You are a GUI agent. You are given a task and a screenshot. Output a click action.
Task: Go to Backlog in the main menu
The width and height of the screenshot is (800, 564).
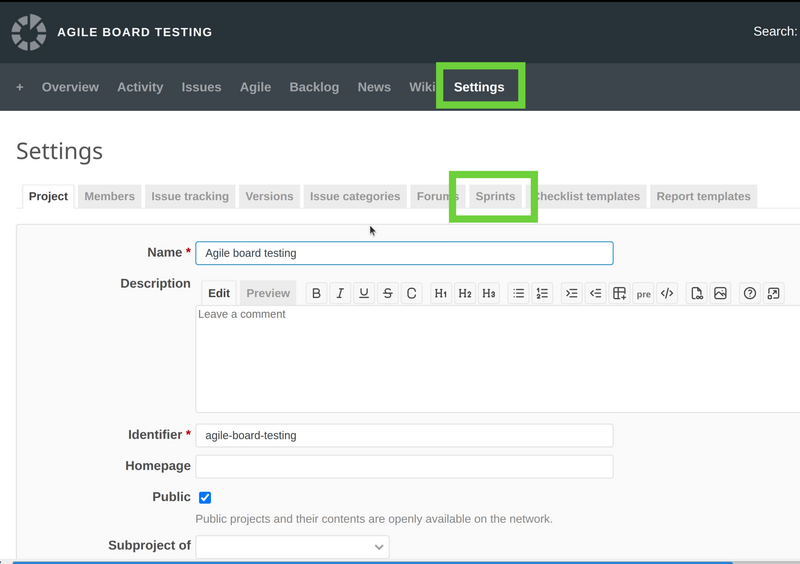pos(314,87)
